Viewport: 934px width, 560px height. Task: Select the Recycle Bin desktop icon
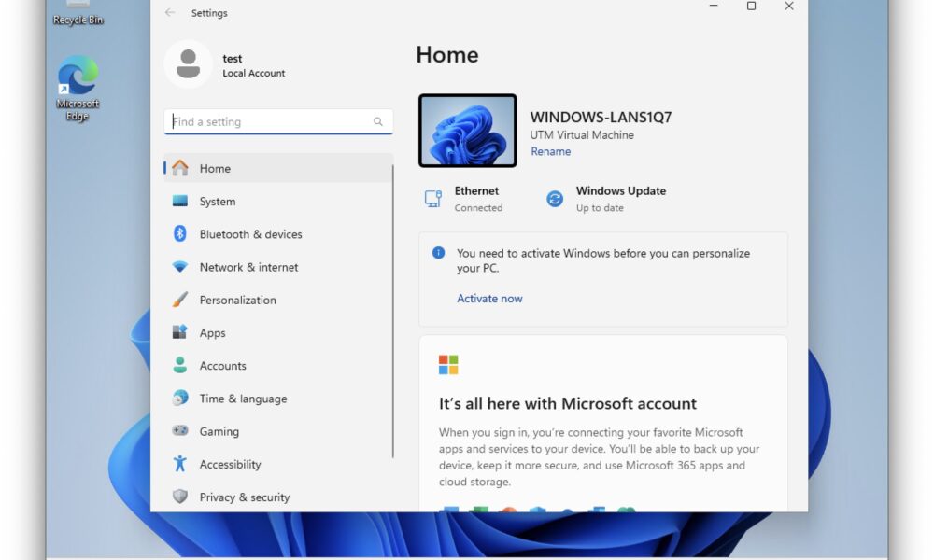[78, 14]
